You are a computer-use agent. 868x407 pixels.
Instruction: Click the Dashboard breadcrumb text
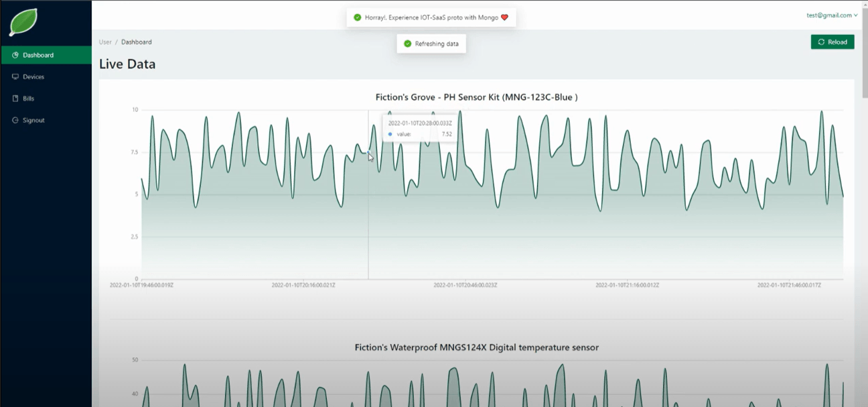[x=136, y=42]
